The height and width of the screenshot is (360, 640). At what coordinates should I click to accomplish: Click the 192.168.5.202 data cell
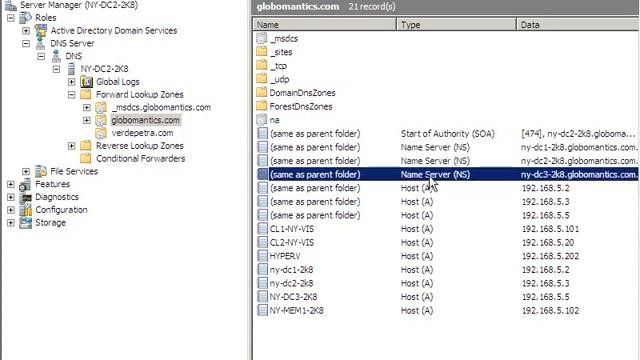550,256
